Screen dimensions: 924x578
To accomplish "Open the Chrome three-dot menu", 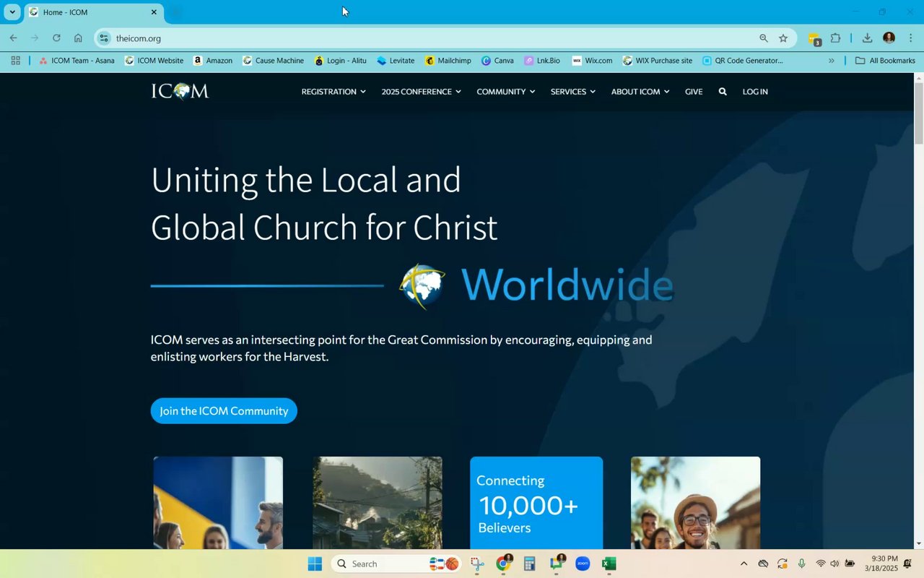I will pyautogui.click(x=911, y=38).
